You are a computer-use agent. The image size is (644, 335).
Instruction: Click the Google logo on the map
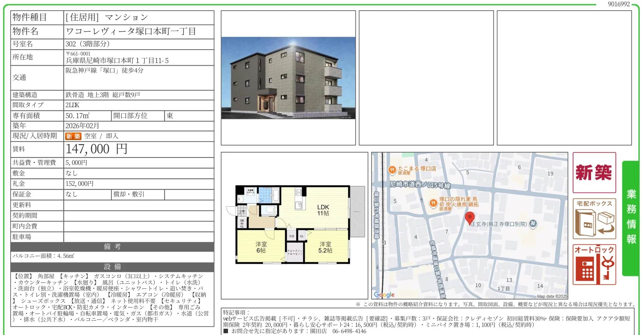coord(384,294)
